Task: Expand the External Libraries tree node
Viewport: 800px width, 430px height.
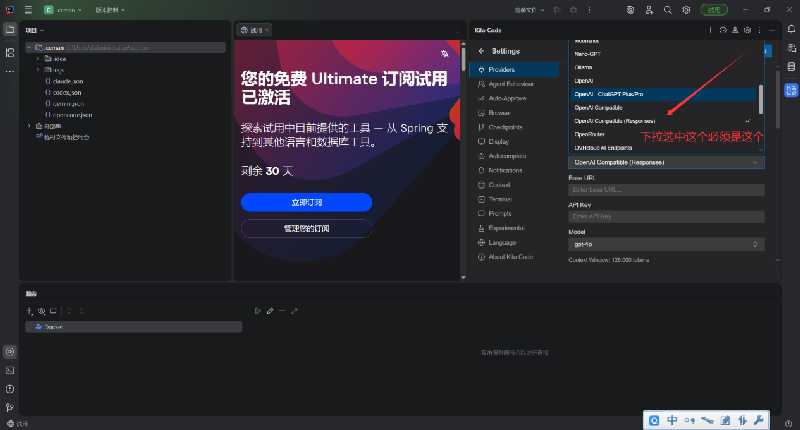Action: click(29, 126)
